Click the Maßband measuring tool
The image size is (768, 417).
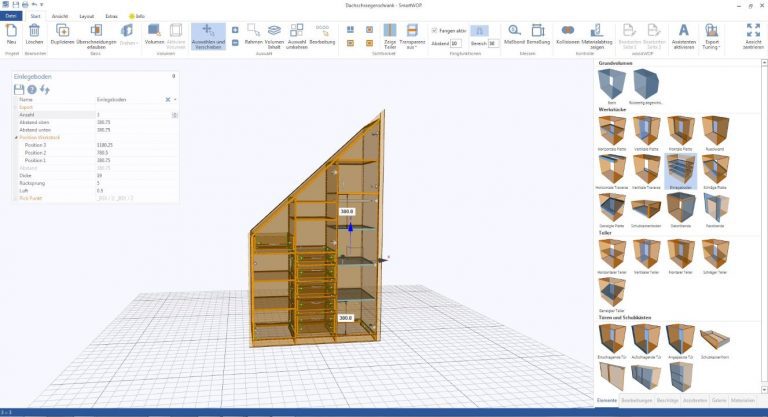[x=514, y=33]
